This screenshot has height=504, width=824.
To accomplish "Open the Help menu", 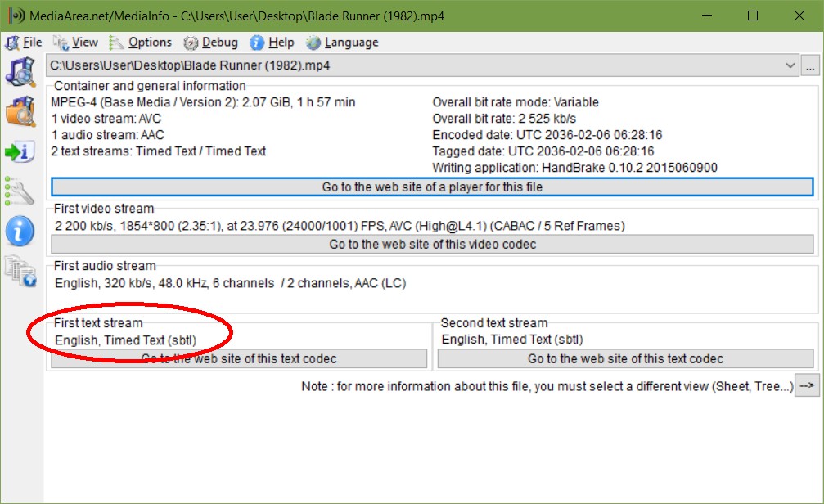I will [281, 43].
